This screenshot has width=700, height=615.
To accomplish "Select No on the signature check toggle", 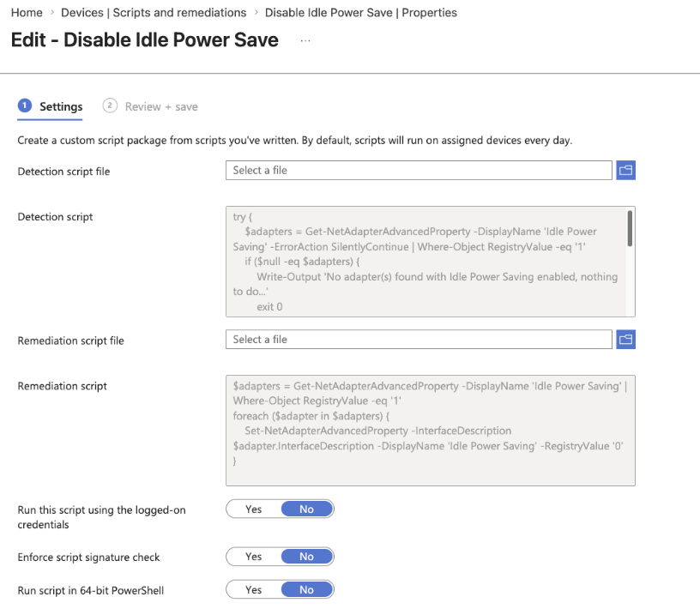I will pos(307,556).
